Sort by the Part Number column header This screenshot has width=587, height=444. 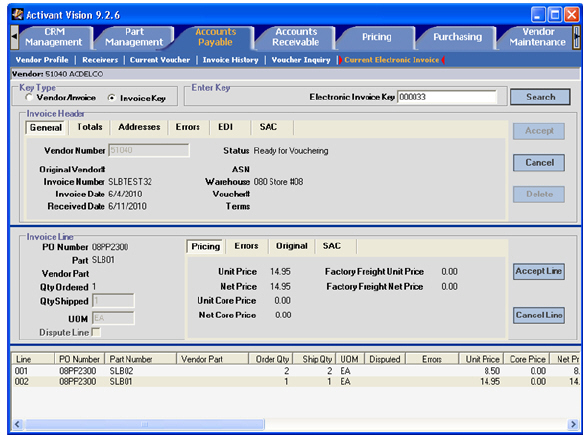140,359
